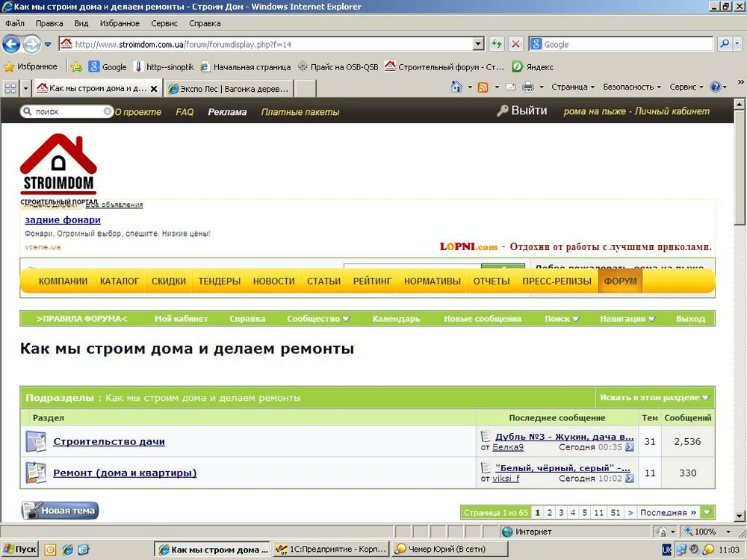Screen dimensions: 747x560
Task: Click the Refresh page icon
Action: (496, 44)
